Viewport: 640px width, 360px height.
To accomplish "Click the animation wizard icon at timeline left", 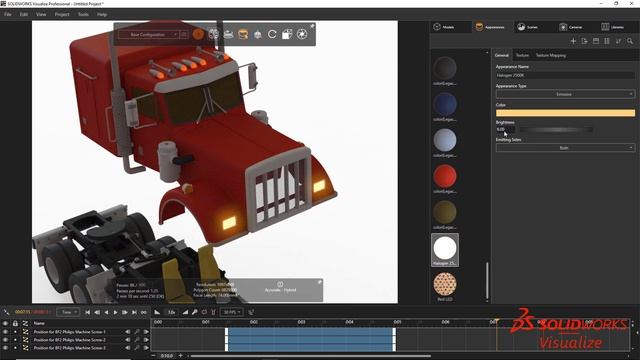I will pos(7,312).
